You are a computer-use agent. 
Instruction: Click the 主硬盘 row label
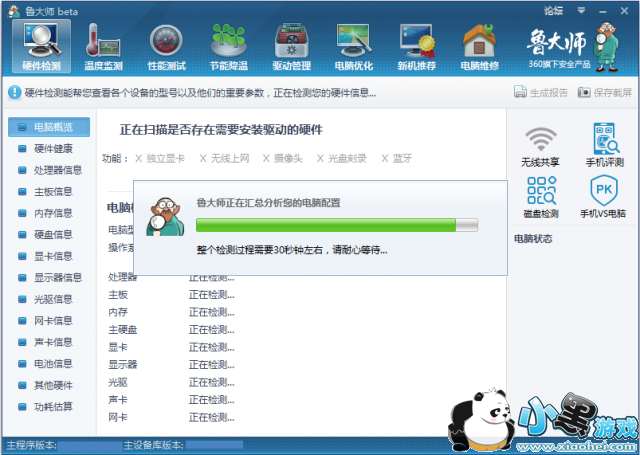122,330
